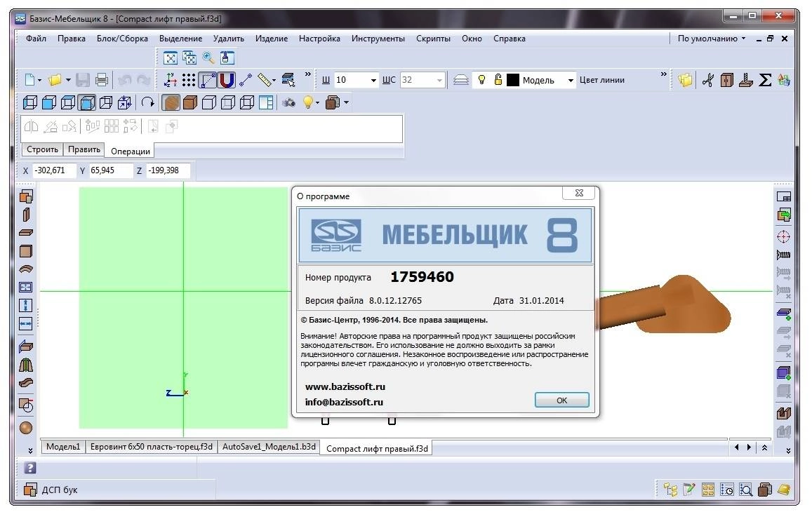812x519 pixels.
Task: Click the scissors cutting icon
Action: (708, 80)
